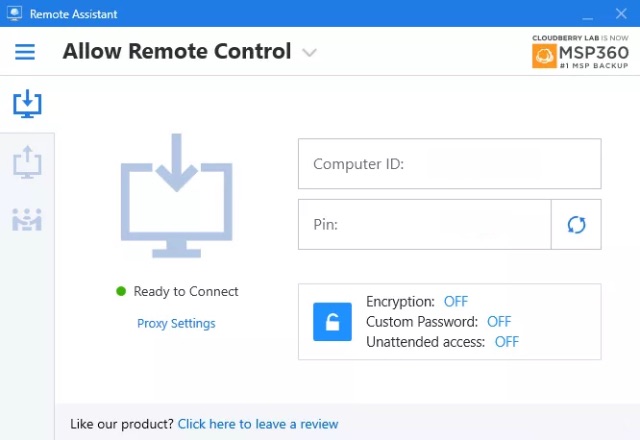
Task: Expand the Allow Remote Control chevron
Action: [x=309, y=53]
